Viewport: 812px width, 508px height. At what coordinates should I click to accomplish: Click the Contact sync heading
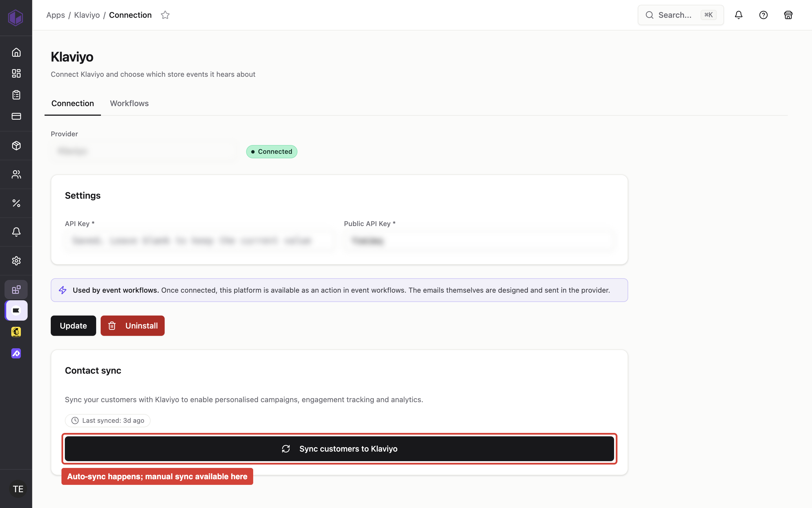tap(93, 371)
